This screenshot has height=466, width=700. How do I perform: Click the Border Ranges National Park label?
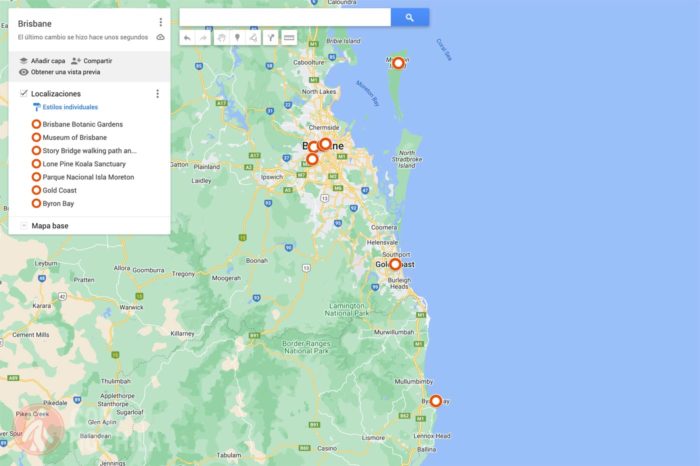[x=306, y=347]
